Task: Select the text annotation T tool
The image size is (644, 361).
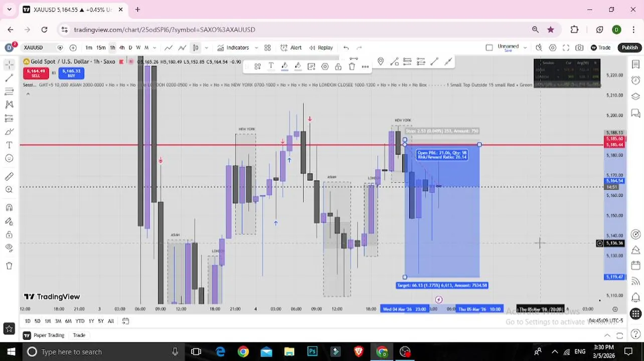Action: (9, 145)
